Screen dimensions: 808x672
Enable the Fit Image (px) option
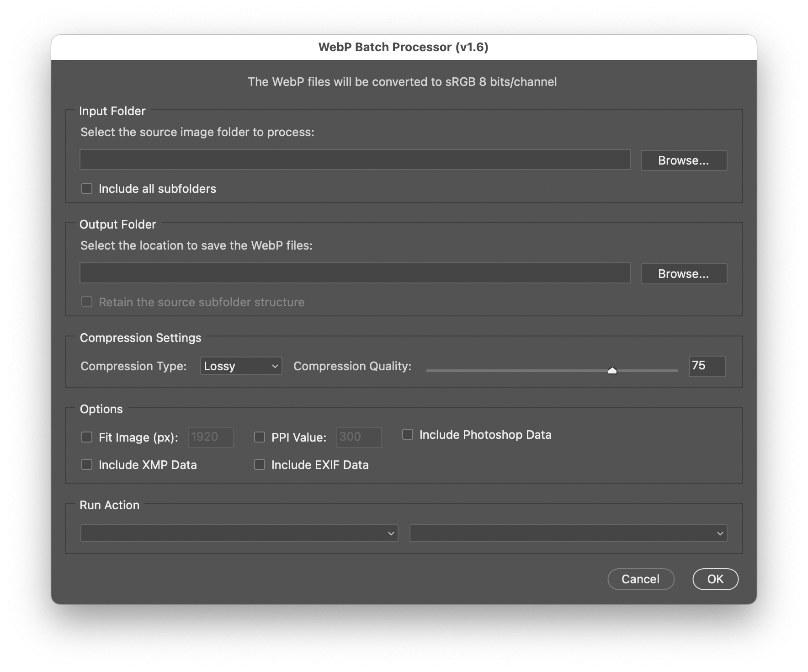(87, 437)
